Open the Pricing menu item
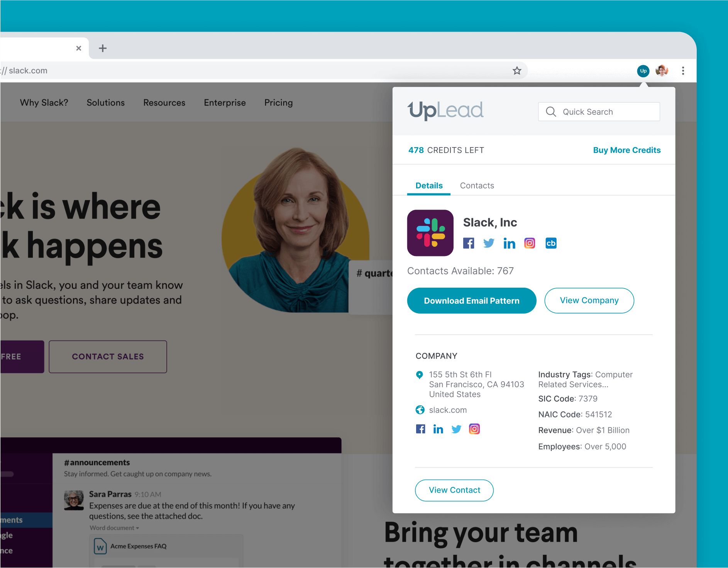728x568 pixels. tap(278, 103)
